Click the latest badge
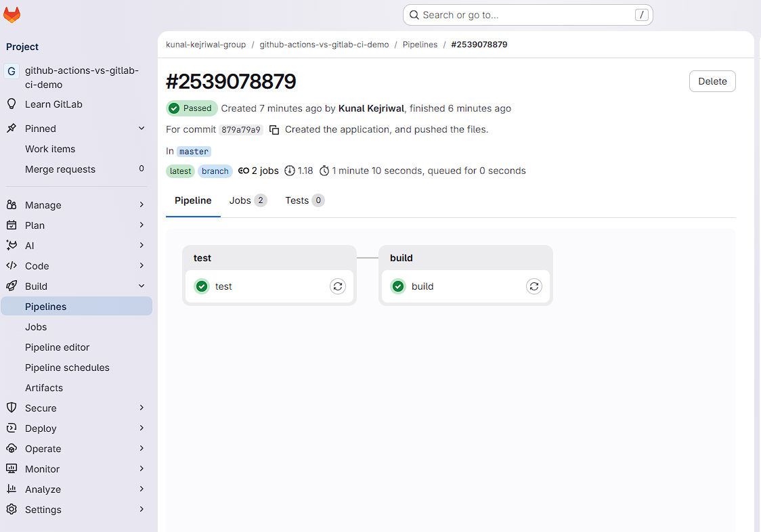This screenshot has width=761, height=532. coord(180,171)
